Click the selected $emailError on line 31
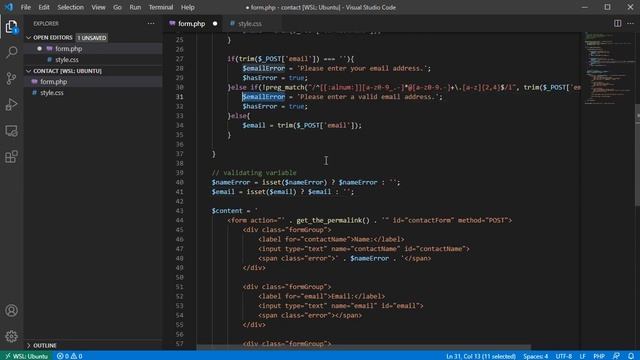The height and width of the screenshot is (360, 640). click(x=264, y=97)
